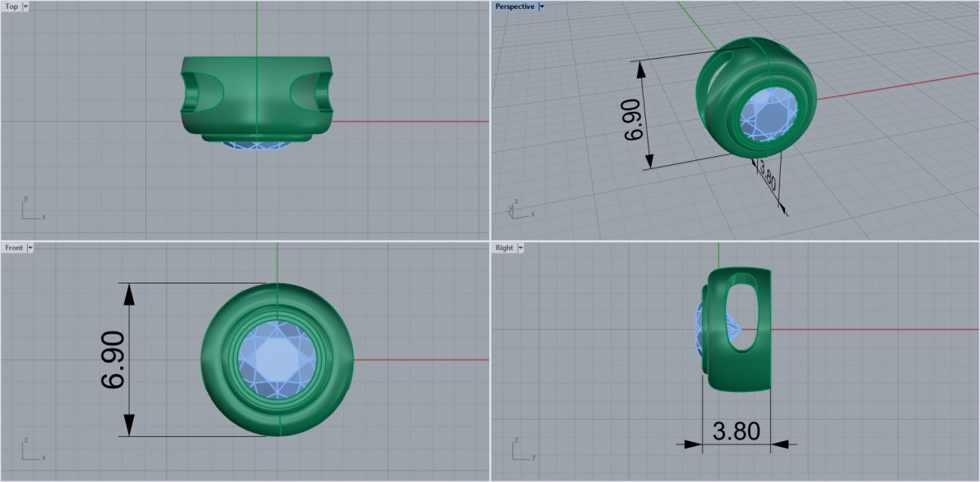The width and height of the screenshot is (980, 482).
Task: Click the world axes icon in Top viewport
Action: (31, 210)
